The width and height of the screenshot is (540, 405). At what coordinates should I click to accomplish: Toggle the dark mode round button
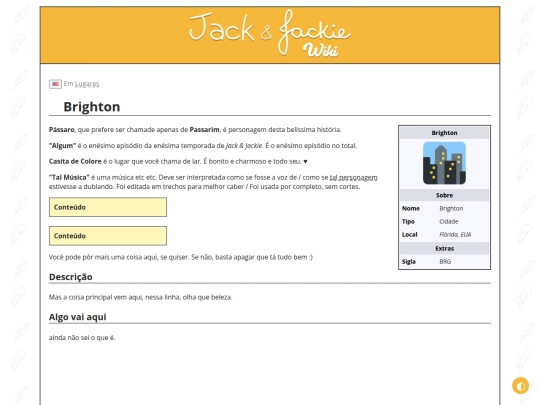(x=520, y=385)
